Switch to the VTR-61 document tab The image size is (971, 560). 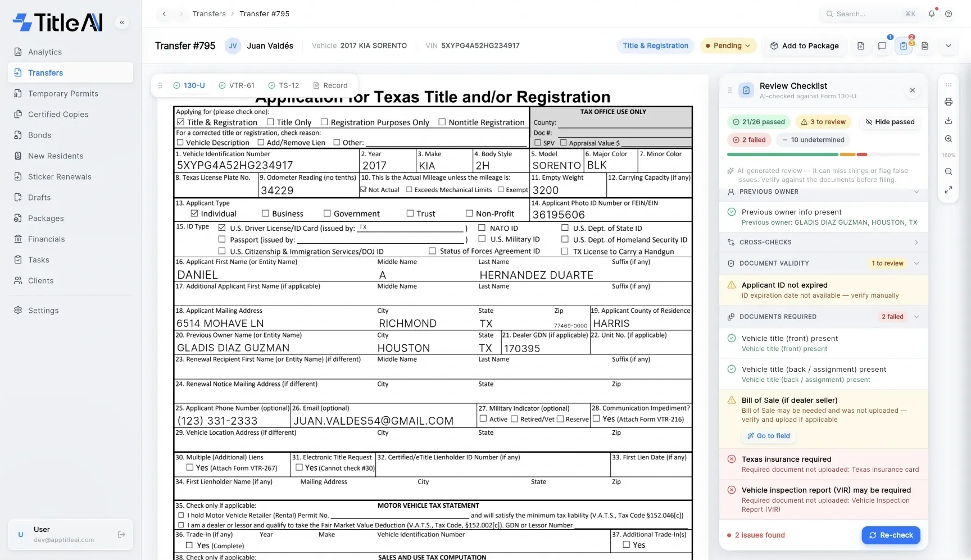point(237,85)
